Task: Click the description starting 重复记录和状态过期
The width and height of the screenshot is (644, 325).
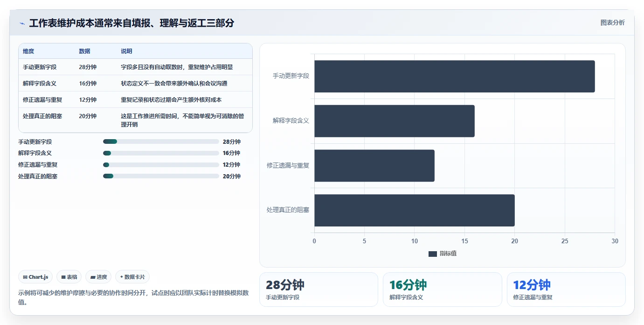Action: [x=171, y=100]
